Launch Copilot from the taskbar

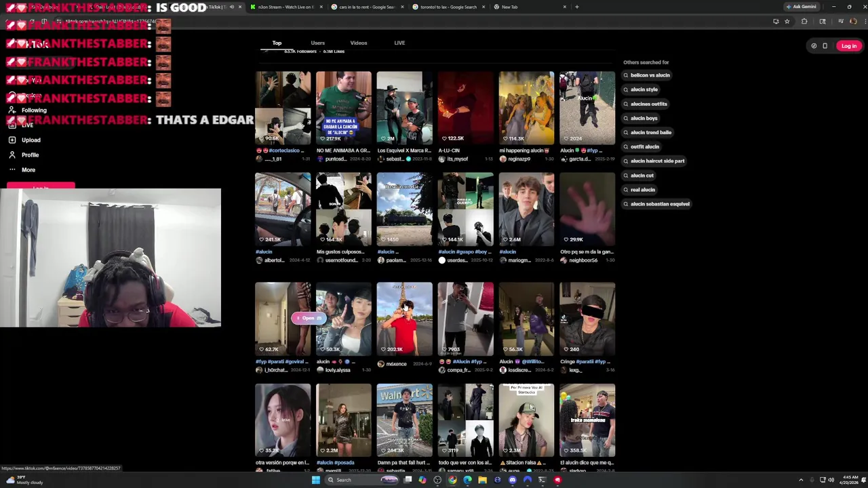coord(422,480)
